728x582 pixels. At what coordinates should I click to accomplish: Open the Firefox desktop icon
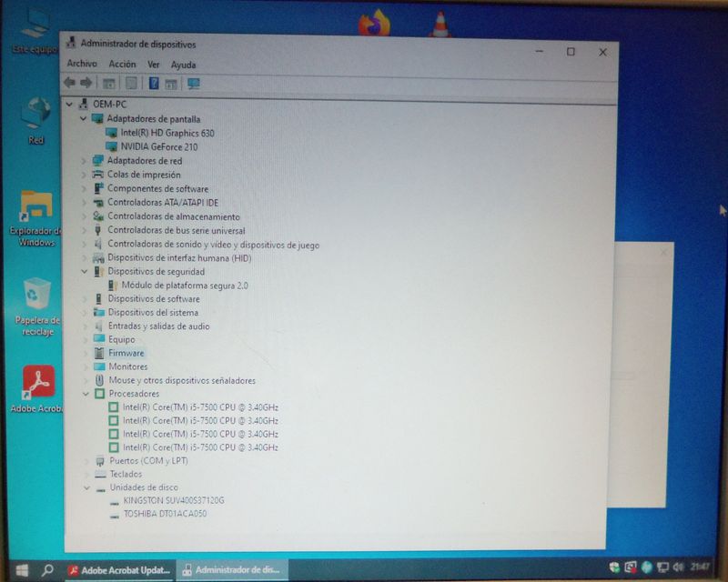374,22
